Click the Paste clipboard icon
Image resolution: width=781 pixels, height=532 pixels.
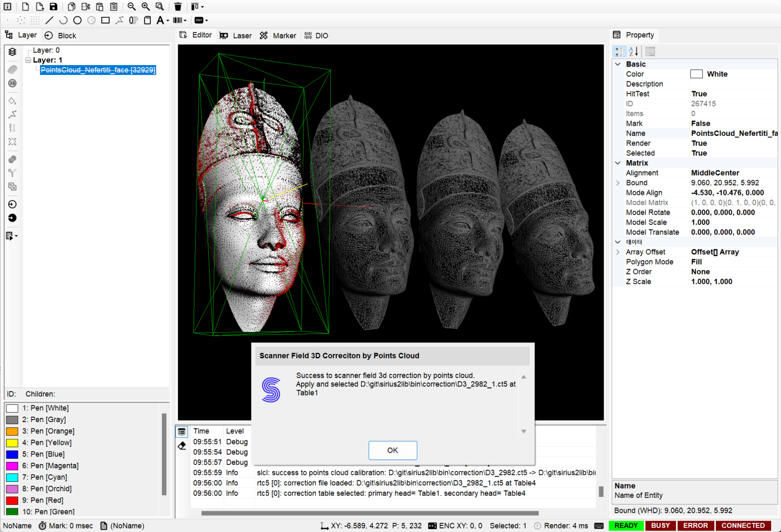coord(100,6)
